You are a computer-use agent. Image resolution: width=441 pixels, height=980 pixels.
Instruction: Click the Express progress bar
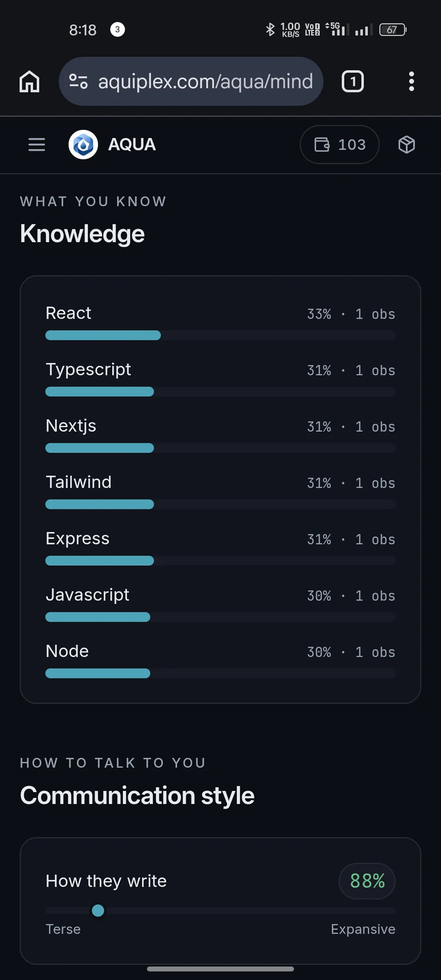point(220,561)
